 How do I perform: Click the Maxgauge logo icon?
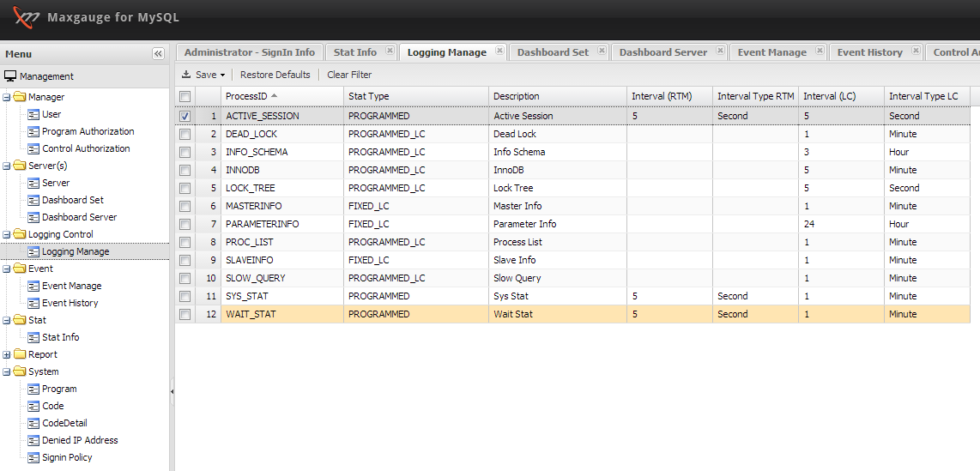click(x=27, y=17)
